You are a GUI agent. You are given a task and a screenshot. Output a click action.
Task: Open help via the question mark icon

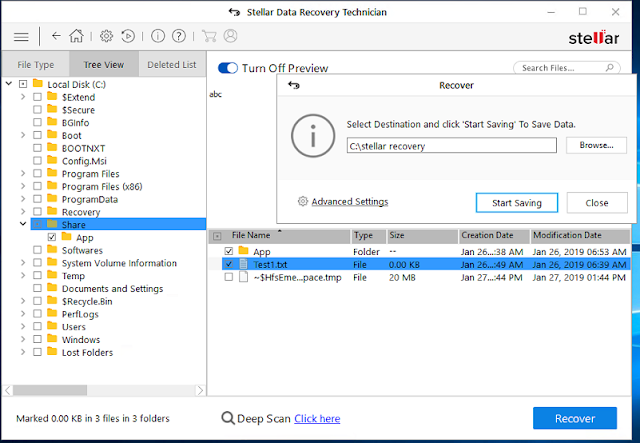(179, 36)
